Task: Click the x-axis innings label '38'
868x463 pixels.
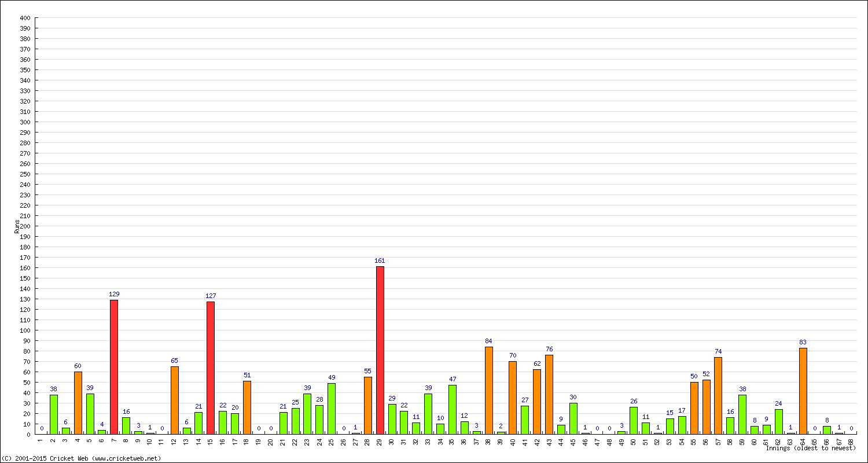Action: pos(489,441)
